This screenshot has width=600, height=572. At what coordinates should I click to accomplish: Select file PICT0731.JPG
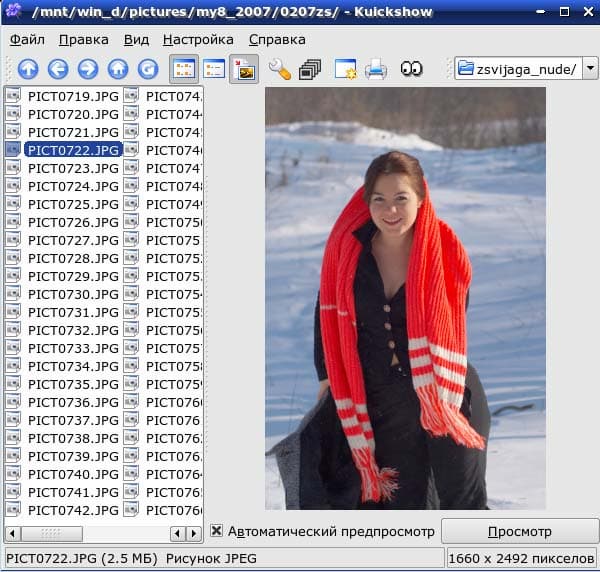click(x=73, y=312)
